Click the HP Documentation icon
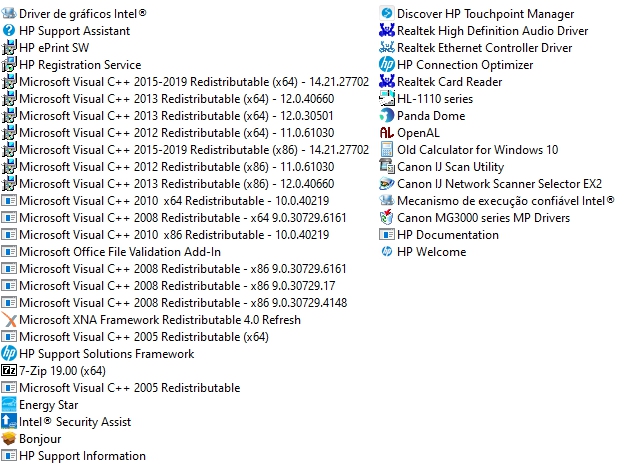 [387, 235]
